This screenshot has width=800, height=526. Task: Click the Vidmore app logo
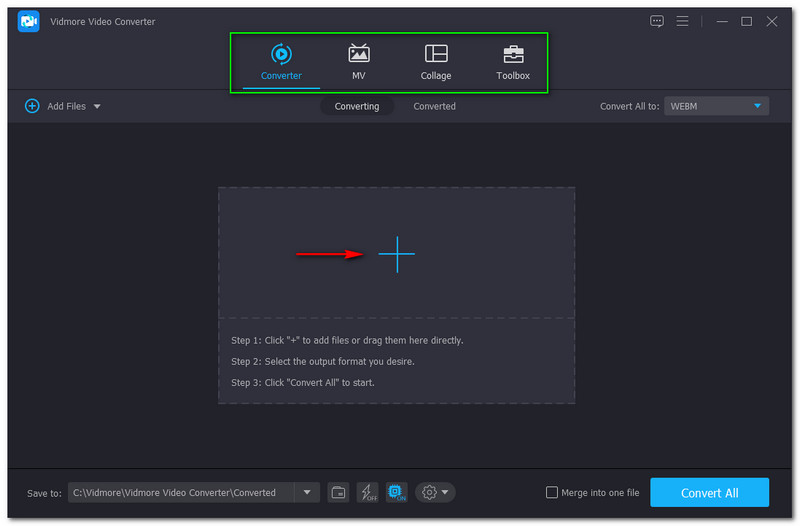[x=28, y=21]
